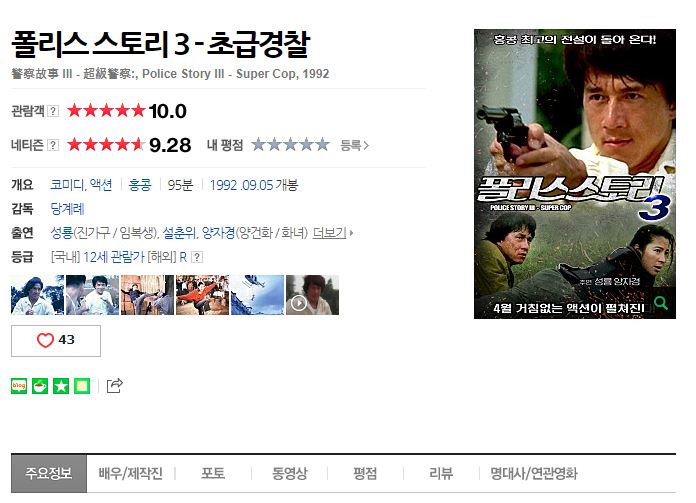Click the audience rating help question icon

(x=53, y=111)
